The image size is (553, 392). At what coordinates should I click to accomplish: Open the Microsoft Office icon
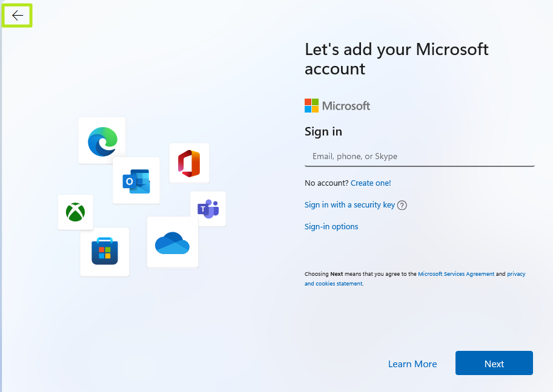(x=189, y=162)
